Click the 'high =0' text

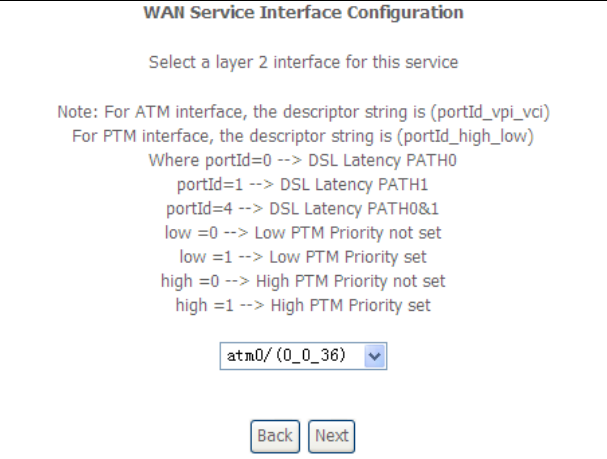pyautogui.click(x=185, y=282)
